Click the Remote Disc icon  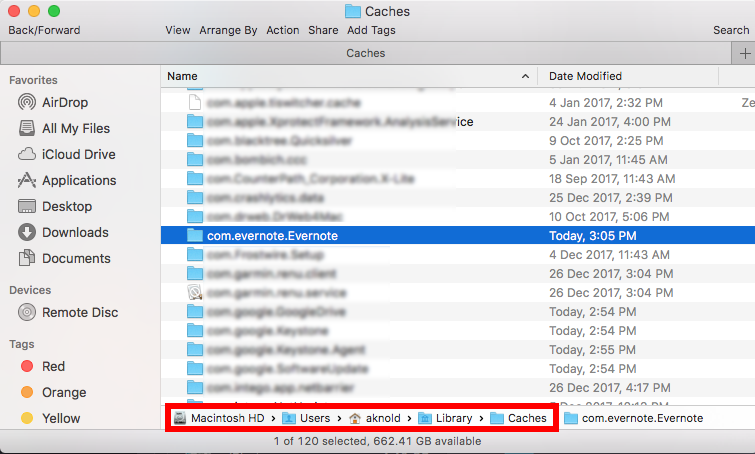pos(27,312)
